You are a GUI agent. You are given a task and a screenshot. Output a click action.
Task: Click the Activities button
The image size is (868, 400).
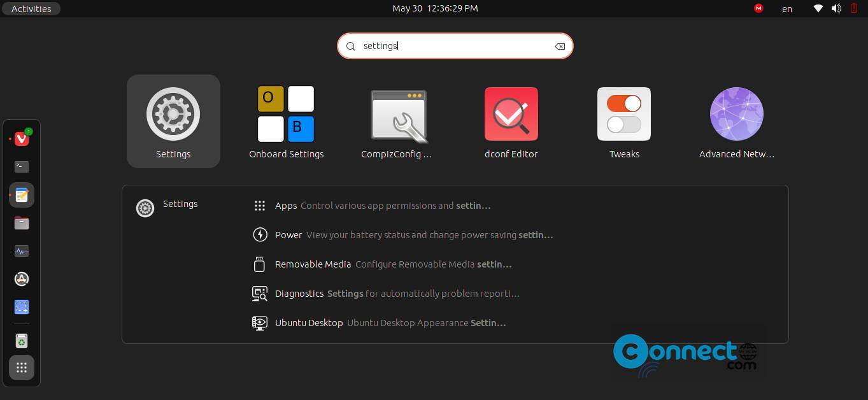[31, 8]
